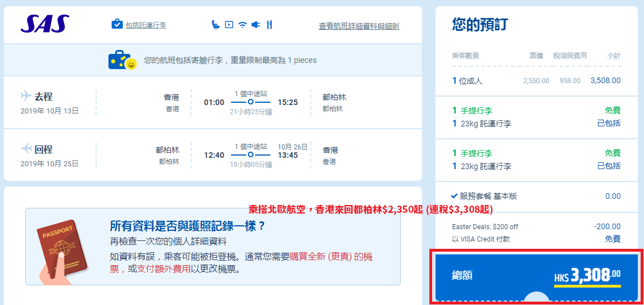The image size is (644, 305).
Task: Click the 去程 heading
Action: coord(43,97)
